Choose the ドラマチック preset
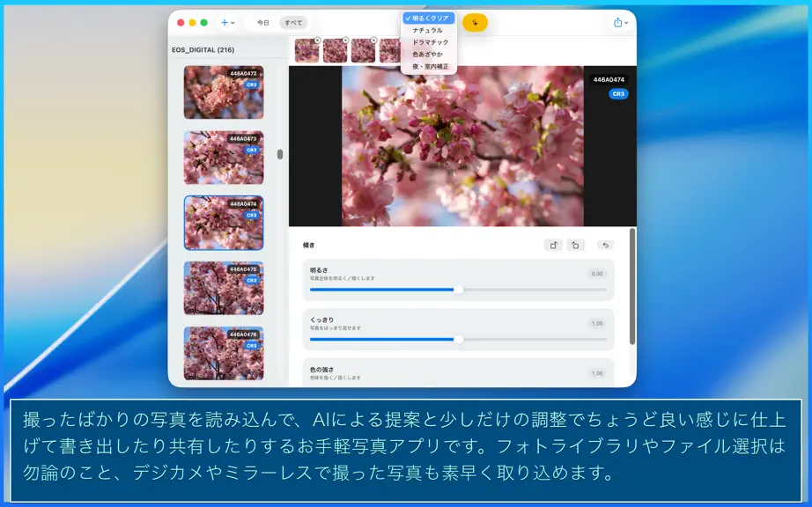This screenshot has height=507, width=812. coord(430,42)
